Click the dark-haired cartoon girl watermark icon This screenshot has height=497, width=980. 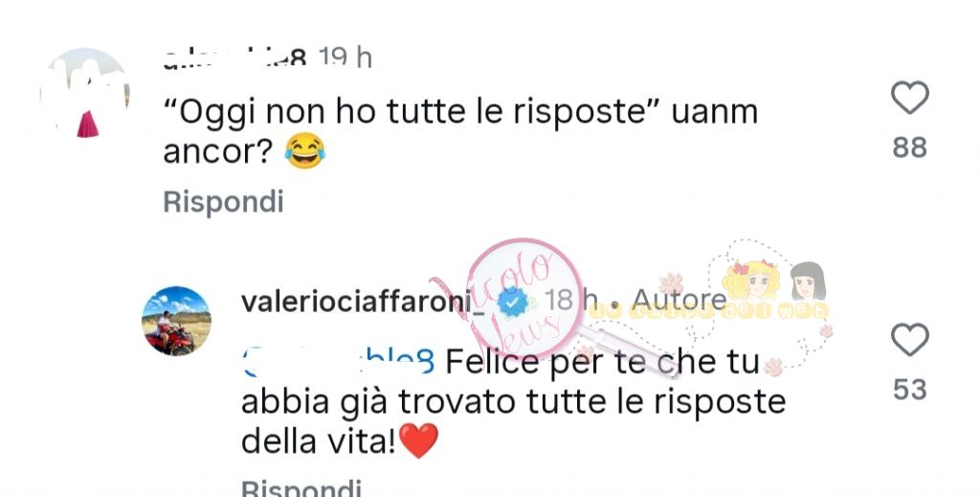click(808, 282)
